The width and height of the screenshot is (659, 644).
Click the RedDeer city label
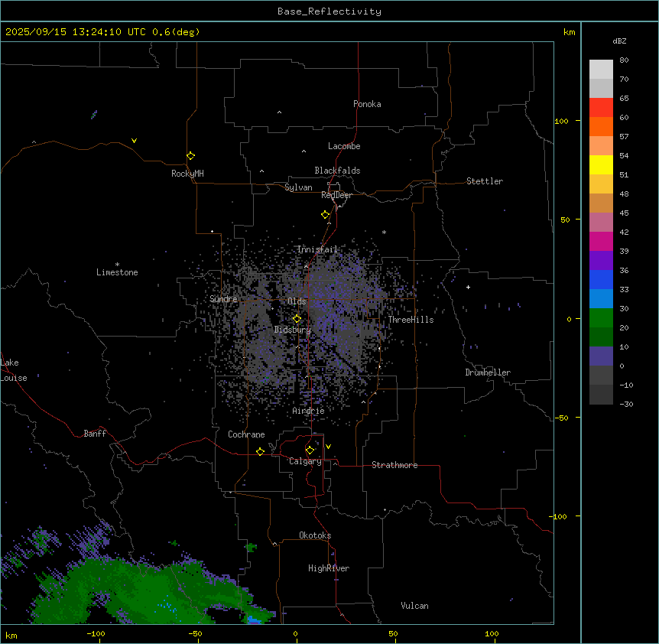tap(336, 195)
